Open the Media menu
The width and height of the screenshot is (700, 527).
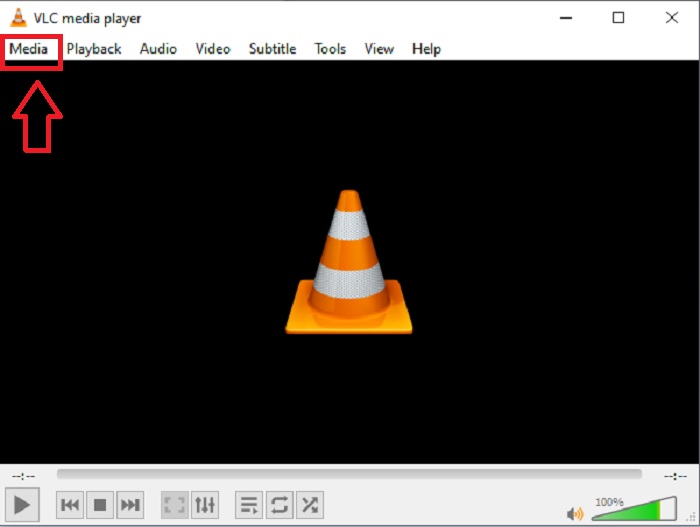coord(29,49)
